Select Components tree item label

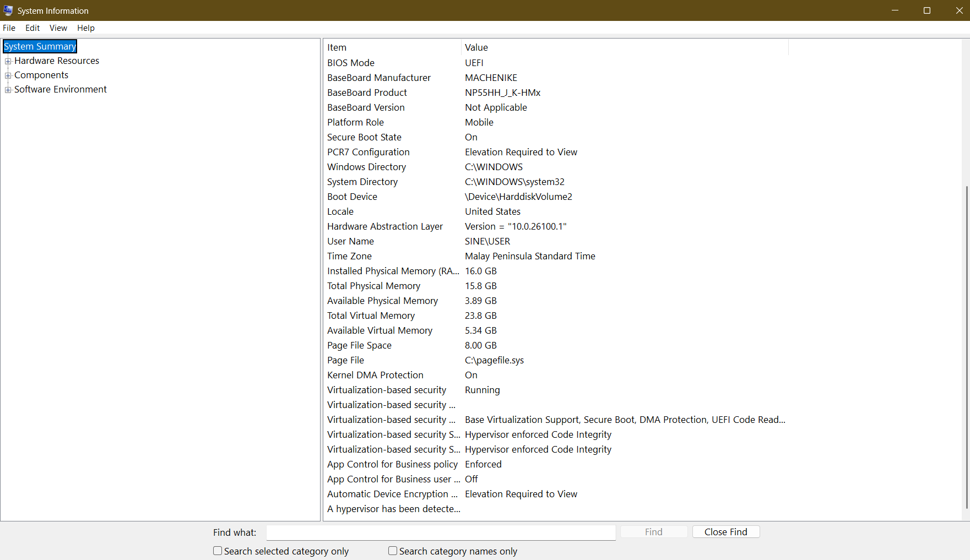click(x=41, y=75)
